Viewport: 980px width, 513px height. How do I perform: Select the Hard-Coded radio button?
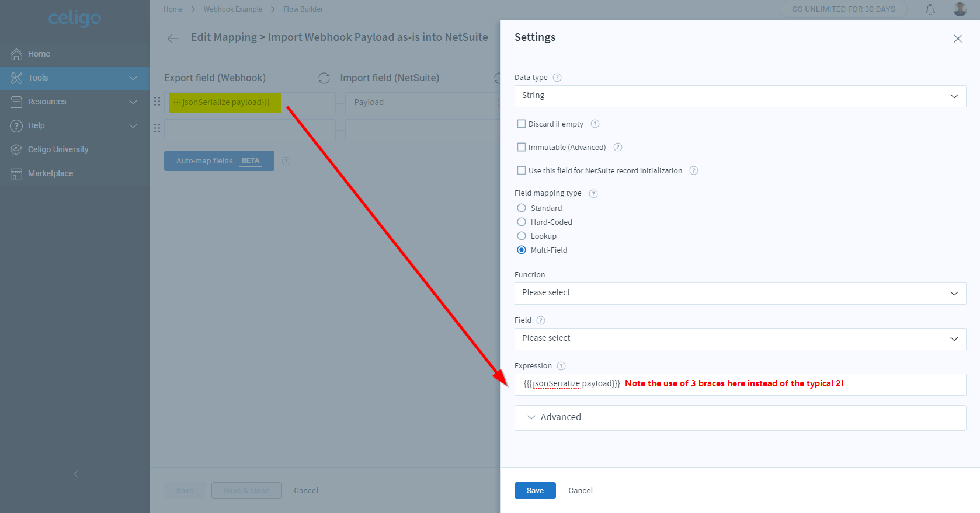click(x=522, y=222)
